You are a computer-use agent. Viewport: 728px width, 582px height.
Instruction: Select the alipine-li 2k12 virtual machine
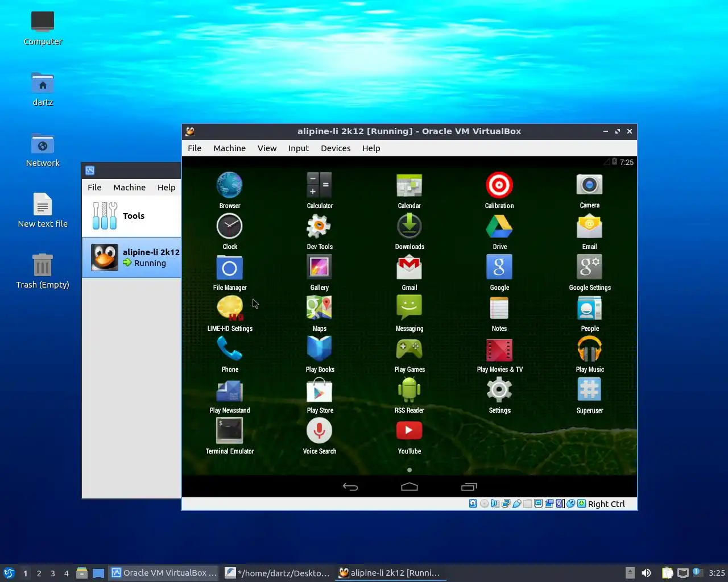click(x=131, y=257)
